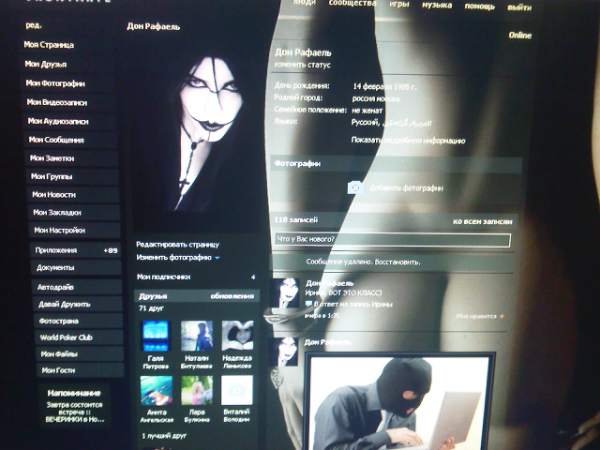Click the camera icon beside Добавить фотографии

point(354,187)
